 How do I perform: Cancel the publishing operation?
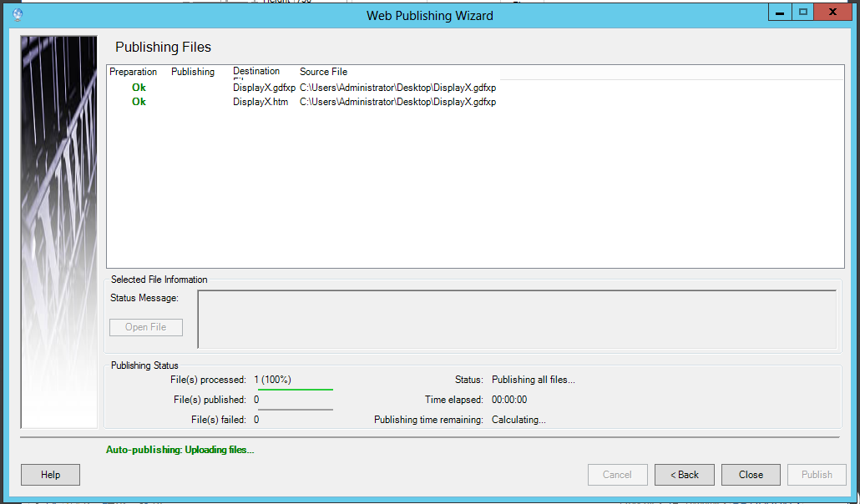(x=617, y=475)
